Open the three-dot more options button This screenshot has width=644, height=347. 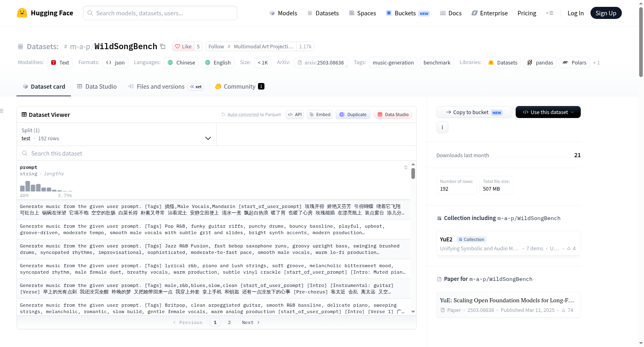(442, 127)
